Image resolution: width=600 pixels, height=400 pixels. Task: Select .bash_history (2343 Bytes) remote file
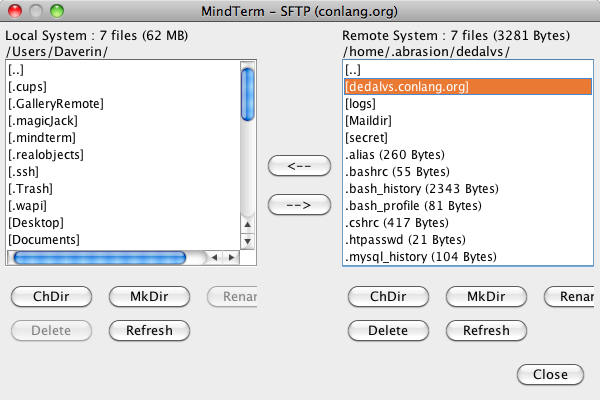[468, 188]
